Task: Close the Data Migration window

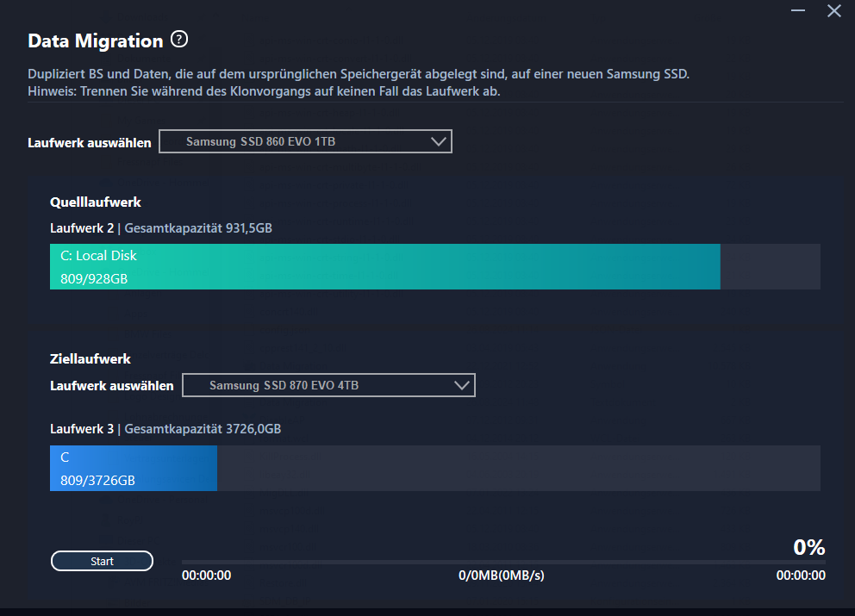Action: 833,10
